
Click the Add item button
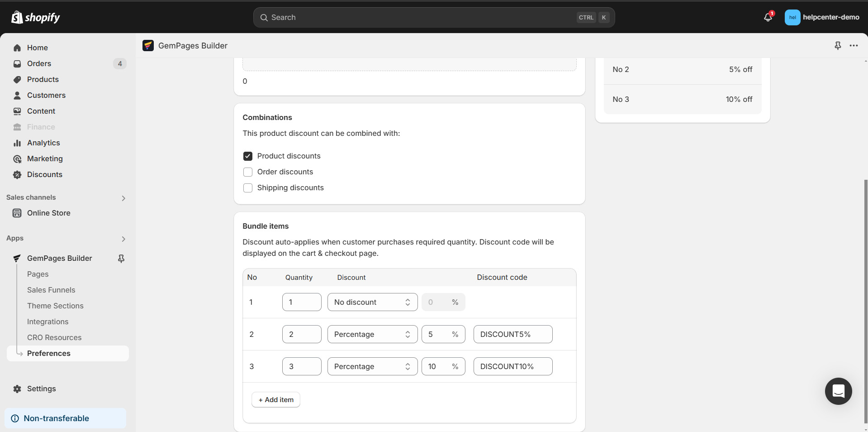tap(276, 400)
